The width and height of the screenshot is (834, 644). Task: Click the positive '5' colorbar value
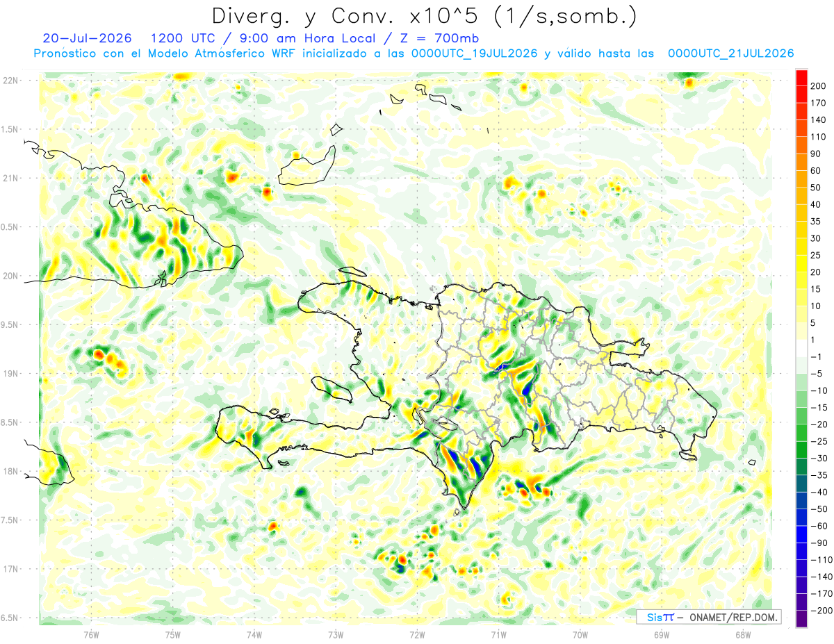pos(813,323)
